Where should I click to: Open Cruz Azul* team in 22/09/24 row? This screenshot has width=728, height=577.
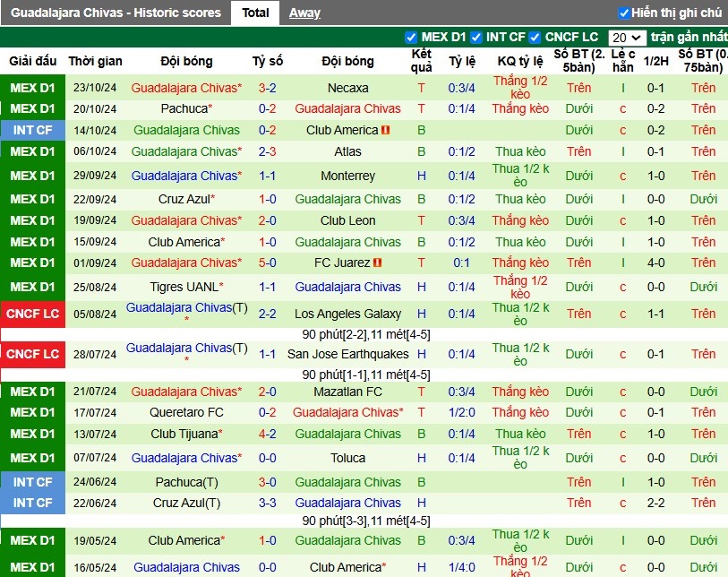tap(186, 199)
